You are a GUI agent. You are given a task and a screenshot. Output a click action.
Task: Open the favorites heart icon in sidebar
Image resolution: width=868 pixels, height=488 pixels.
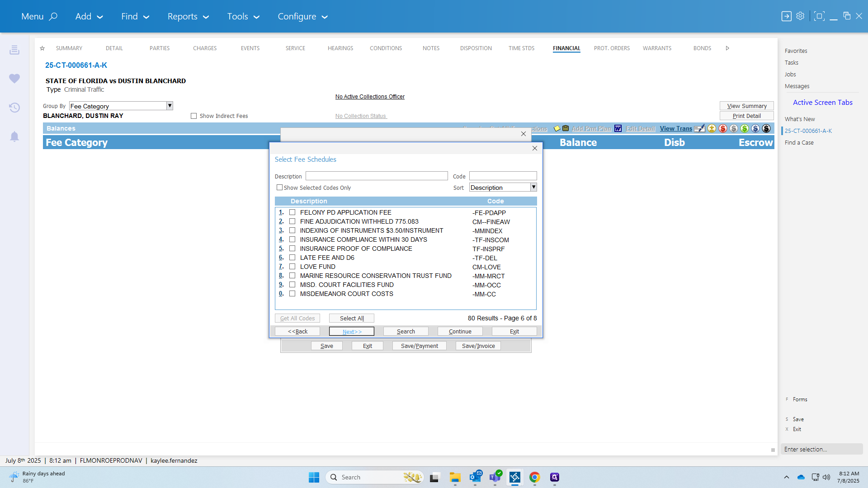click(x=14, y=78)
